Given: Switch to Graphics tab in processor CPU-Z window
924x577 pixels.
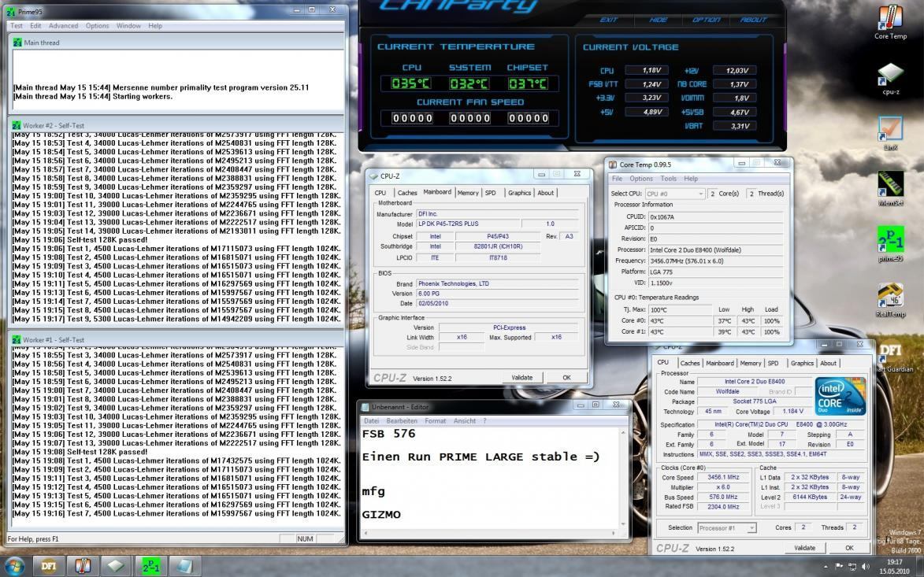Looking at the screenshot, I should coord(802,363).
